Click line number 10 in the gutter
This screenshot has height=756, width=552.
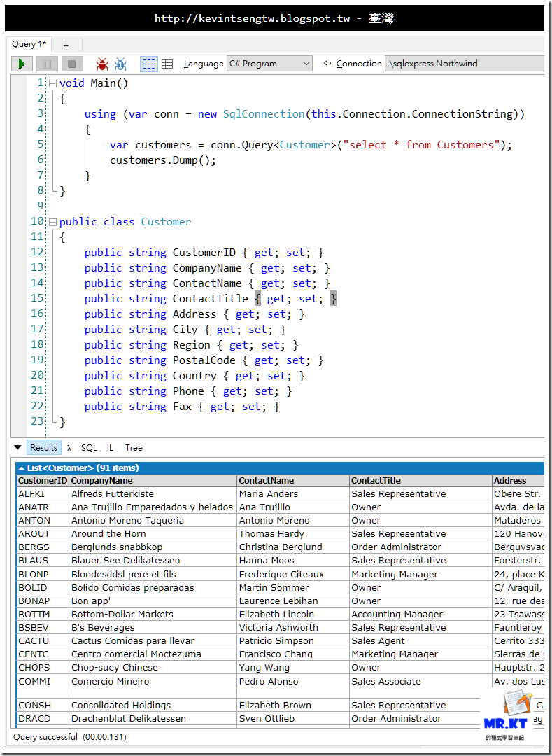pos(37,221)
